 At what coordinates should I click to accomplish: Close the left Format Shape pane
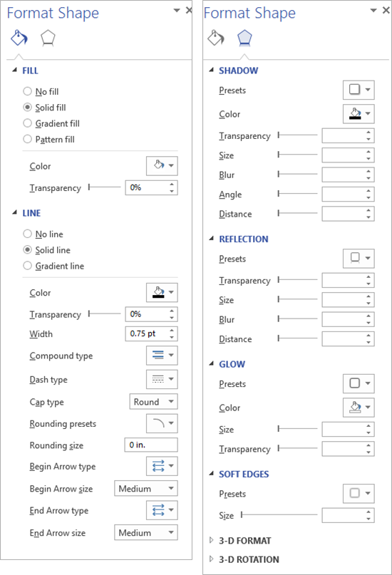[189, 10]
